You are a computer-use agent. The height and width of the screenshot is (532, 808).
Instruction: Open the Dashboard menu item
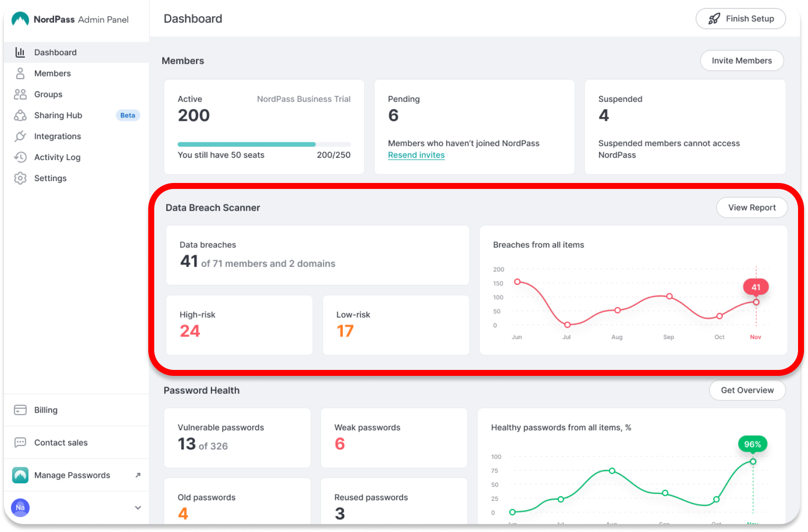click(77, 52)
